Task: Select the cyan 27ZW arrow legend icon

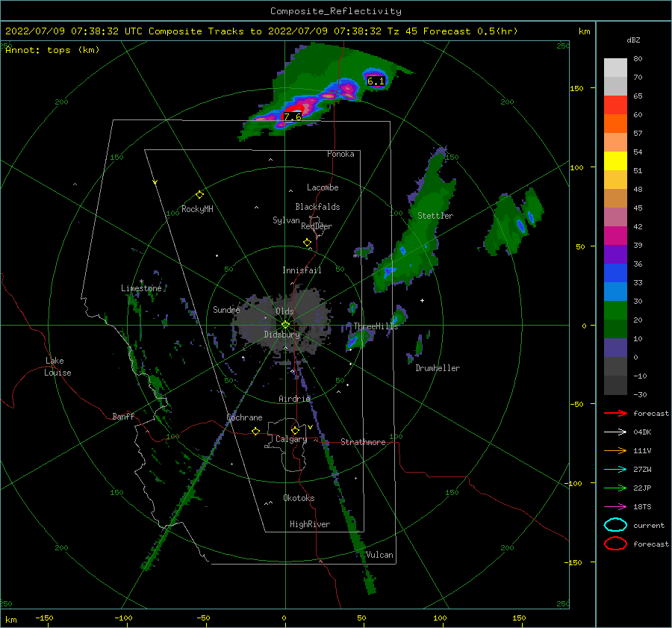Action: (615, 470)
